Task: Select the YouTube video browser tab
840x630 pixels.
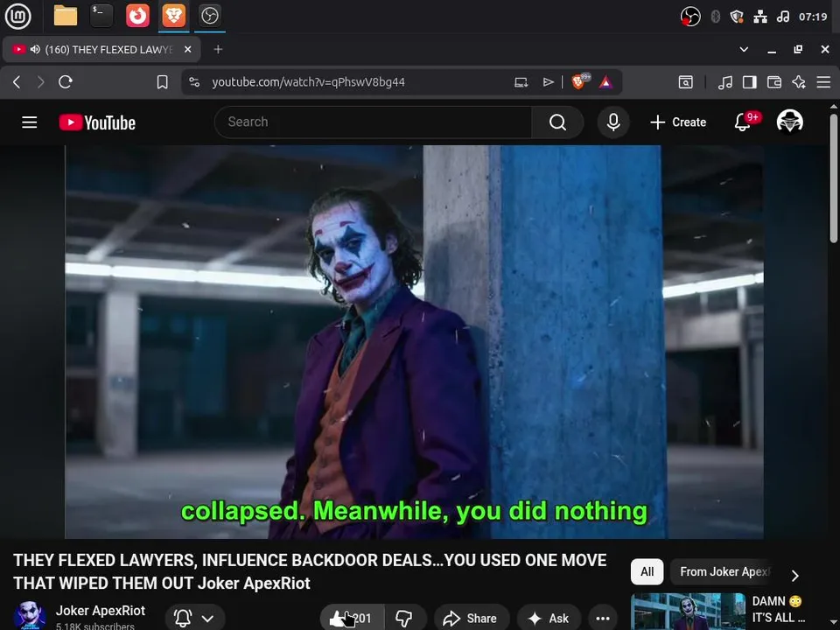Action: [101, 50]
